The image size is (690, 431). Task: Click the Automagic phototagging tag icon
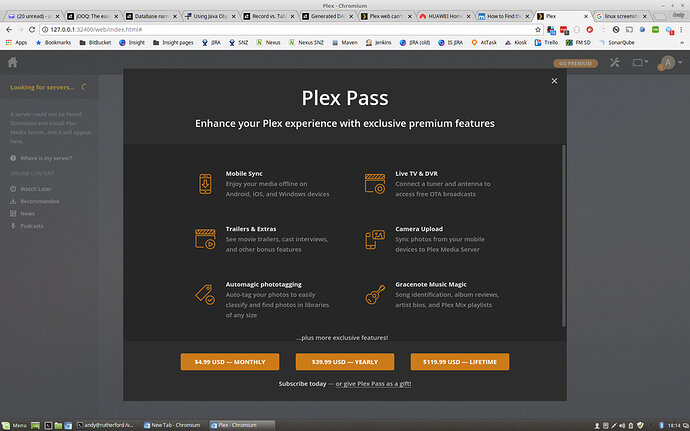(x=205, y=294)
